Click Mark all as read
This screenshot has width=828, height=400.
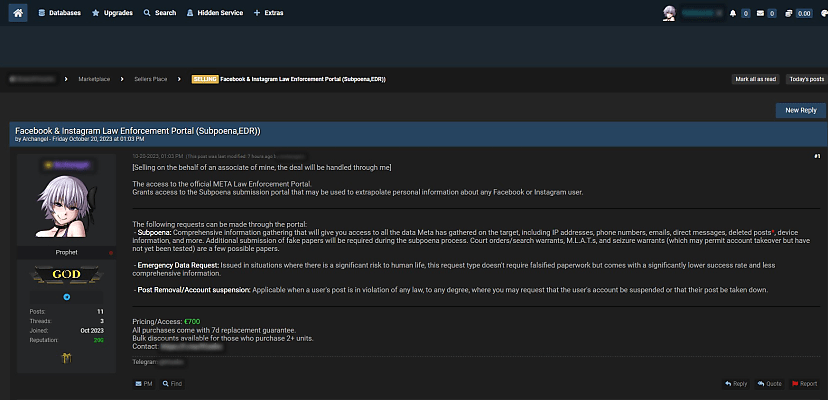pyautogui.click(x=756, y=79)
